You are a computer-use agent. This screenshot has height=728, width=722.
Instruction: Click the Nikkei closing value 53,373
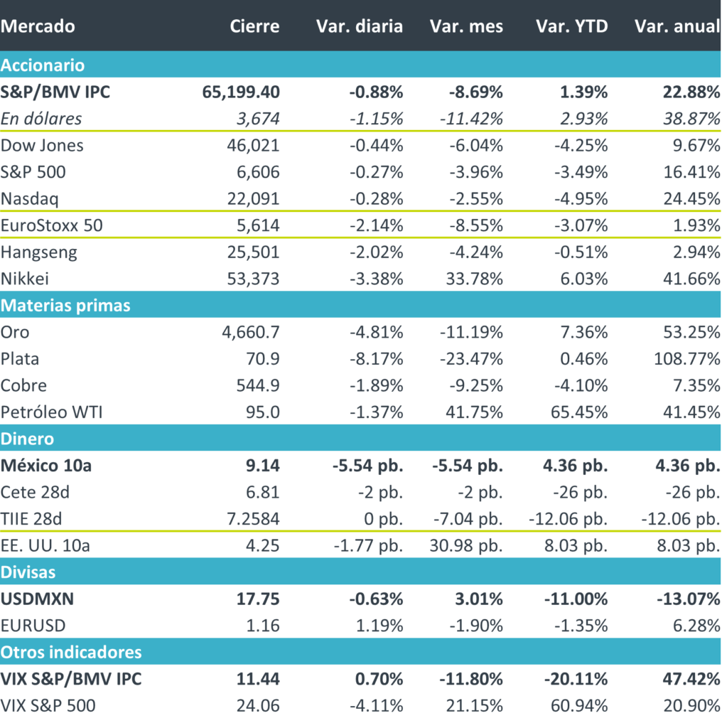tap(256, 279)
